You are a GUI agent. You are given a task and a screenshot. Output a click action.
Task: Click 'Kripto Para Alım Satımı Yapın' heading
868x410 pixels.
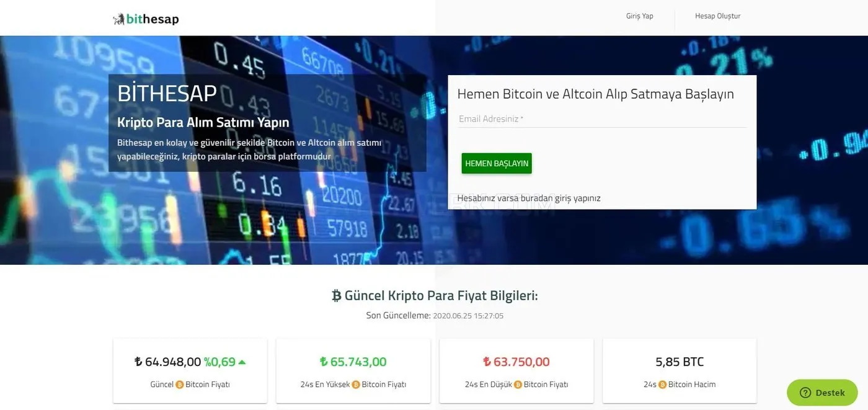(x=203, y=122)
